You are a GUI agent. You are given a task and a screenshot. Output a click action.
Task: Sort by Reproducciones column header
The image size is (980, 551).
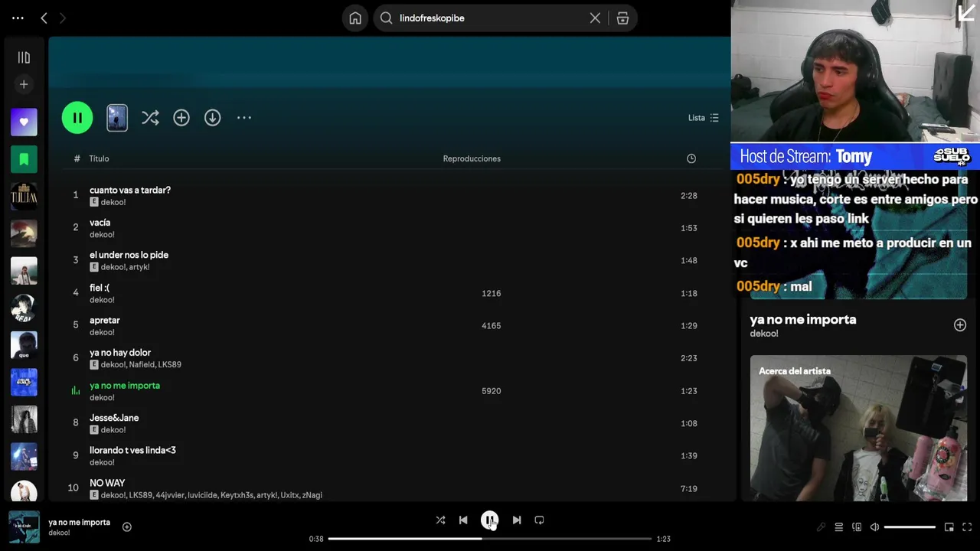tap(472, 158)
